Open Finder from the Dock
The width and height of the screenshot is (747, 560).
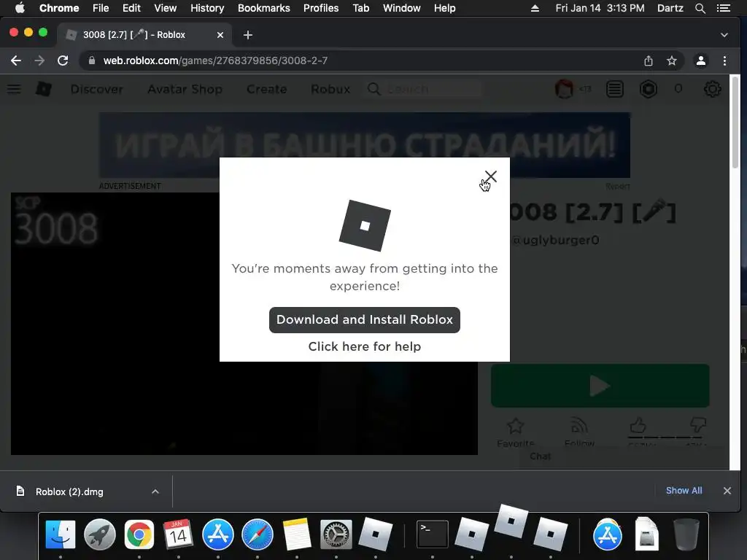(x=61, y=534)
